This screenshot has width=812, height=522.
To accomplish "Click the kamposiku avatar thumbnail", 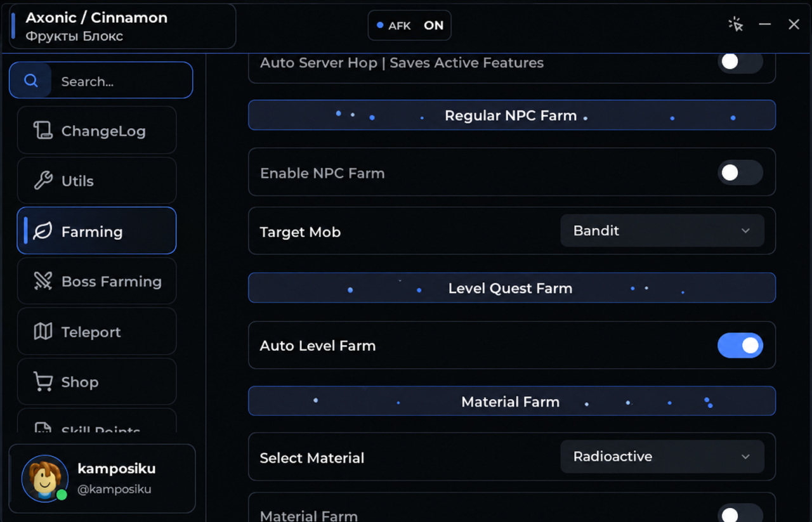I will [x=44, y=478].
